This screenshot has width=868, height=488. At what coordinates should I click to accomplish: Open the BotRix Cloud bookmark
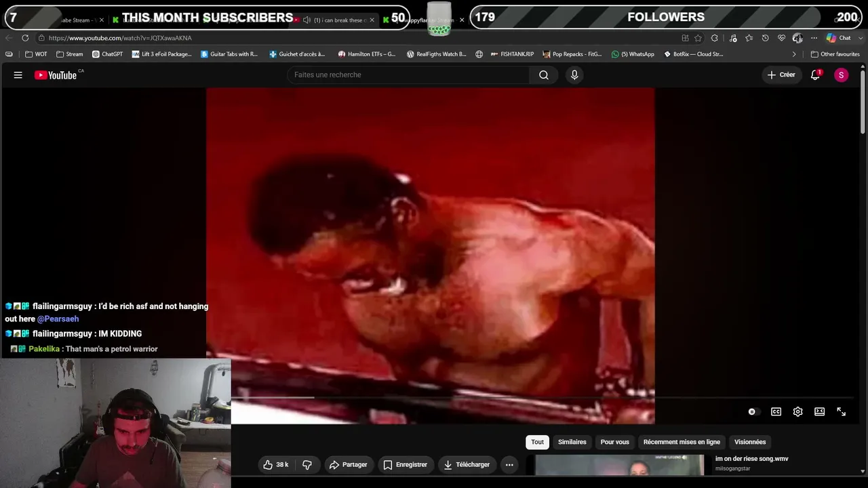693,54
